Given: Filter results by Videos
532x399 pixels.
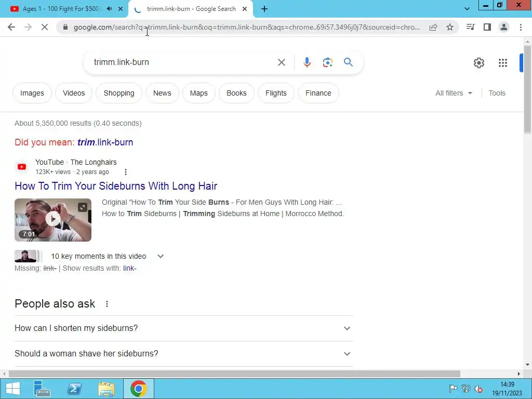Looking at the screenshot, I should [x=74, y=93].
